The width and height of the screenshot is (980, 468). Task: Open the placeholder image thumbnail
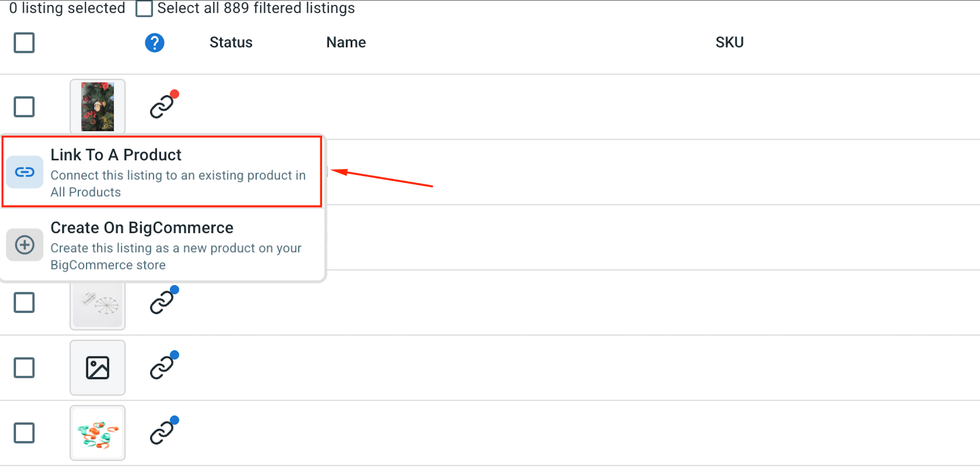coord(98,368)
